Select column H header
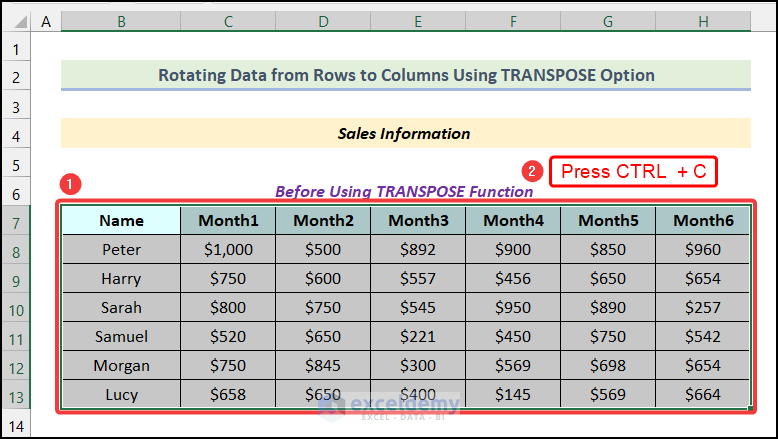The image size is (778, 439). point(703,20)
